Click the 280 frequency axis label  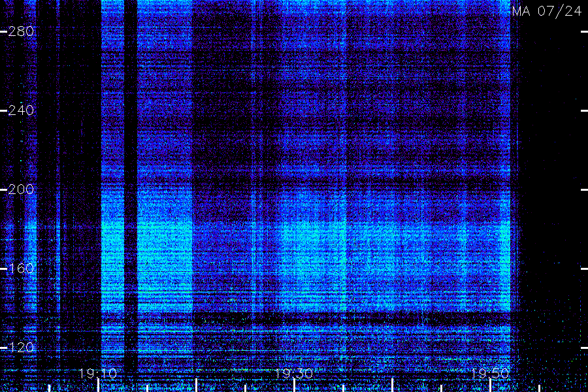click(21, 31)
